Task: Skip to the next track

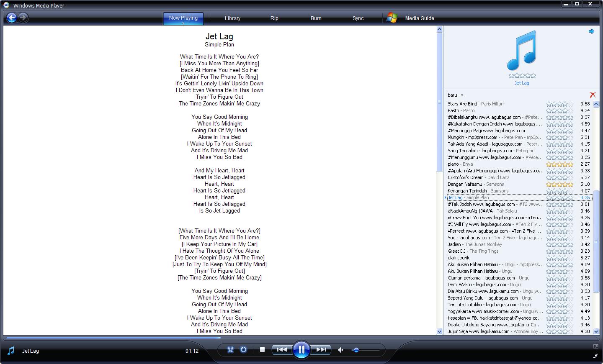Action: coord(321,349)
